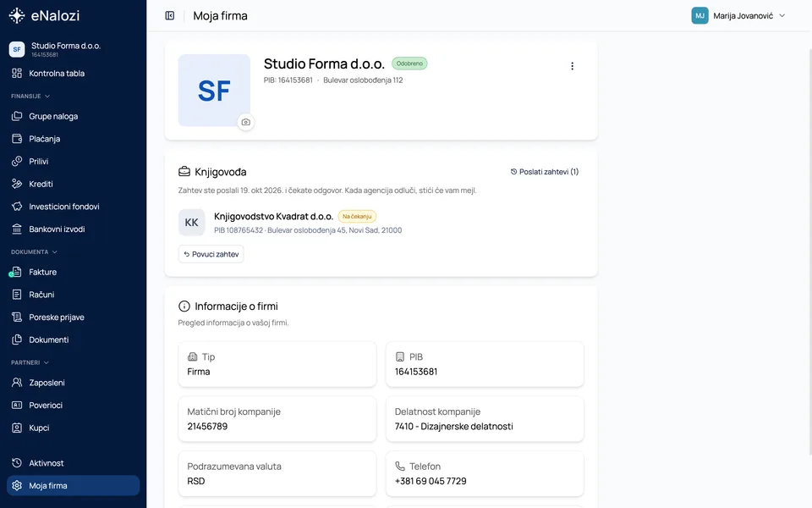The width and height of the screenshot is (812, 508).
Task: Click the SF company logo thumbnail
Action: tap(214, 91)
